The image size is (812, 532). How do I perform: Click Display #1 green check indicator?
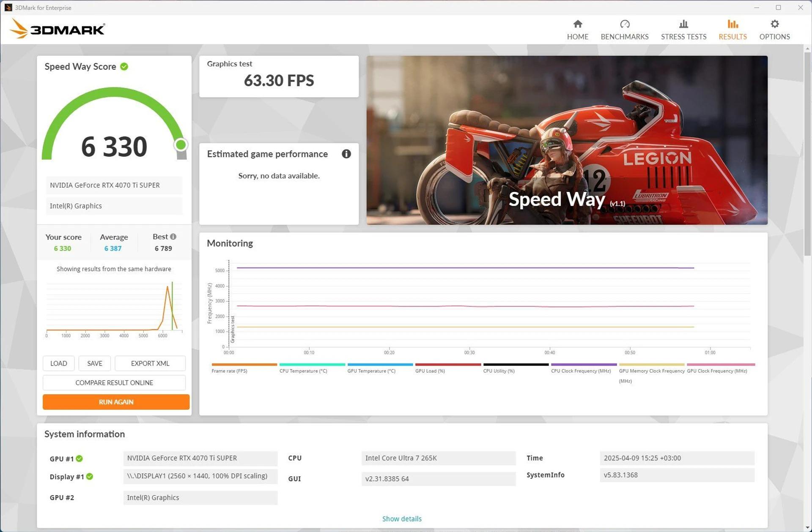point(90,477)
